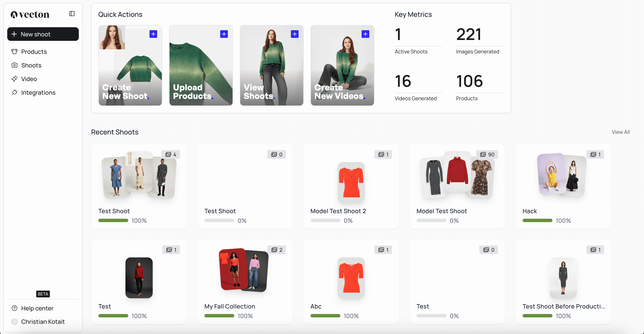Open Integrations via its plug icon
644x334 pixels.
pyautogui.click(x=15, y=92)
